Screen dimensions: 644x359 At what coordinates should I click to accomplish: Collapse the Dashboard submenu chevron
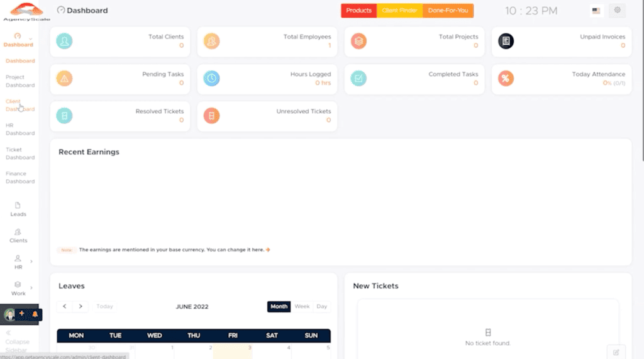[30, 39]
